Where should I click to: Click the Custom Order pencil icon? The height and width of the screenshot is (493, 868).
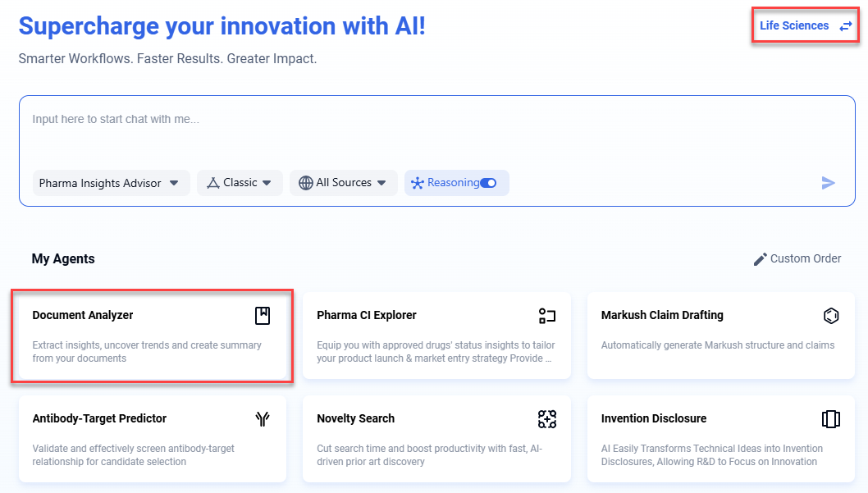(x=760, y=259)
